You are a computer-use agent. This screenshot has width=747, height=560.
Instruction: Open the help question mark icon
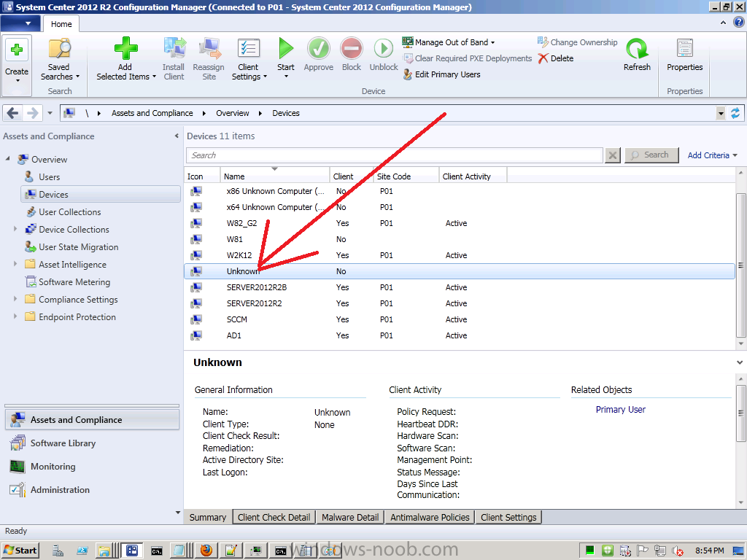[740, 22]
